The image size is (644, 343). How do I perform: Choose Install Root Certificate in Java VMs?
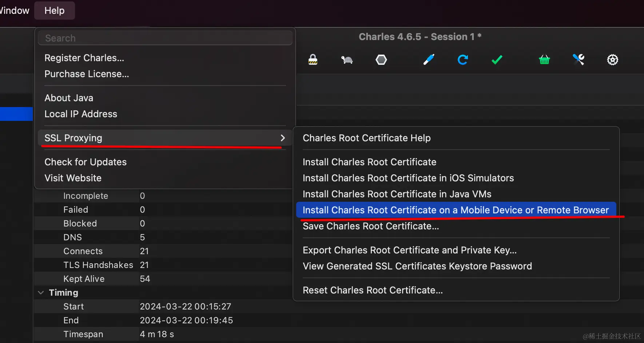coord(456,194)
